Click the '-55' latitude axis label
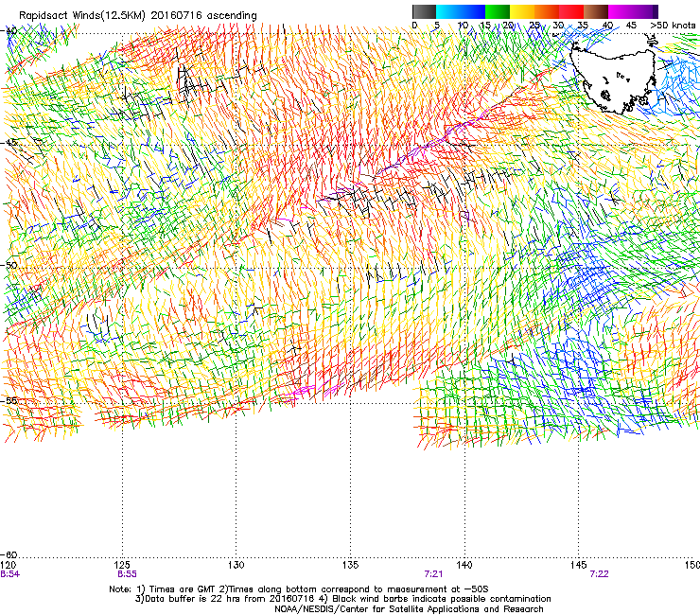Screen dimensions: 700x615 [x=9, y=400]
